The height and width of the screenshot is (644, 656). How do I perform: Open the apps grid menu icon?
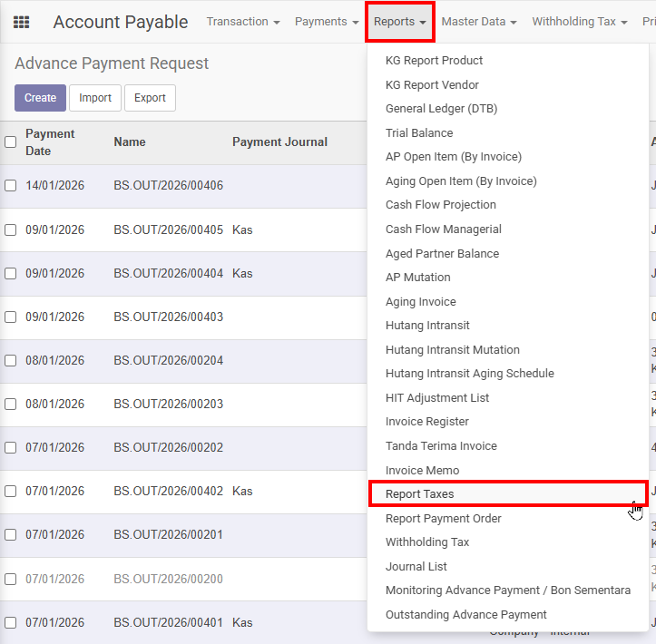[21, 22]
